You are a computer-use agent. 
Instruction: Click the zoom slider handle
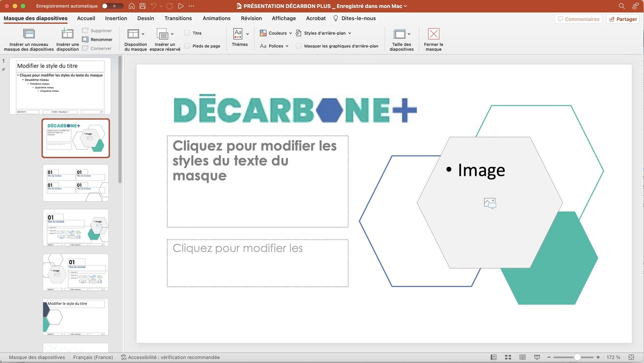(x=577, y=357)
